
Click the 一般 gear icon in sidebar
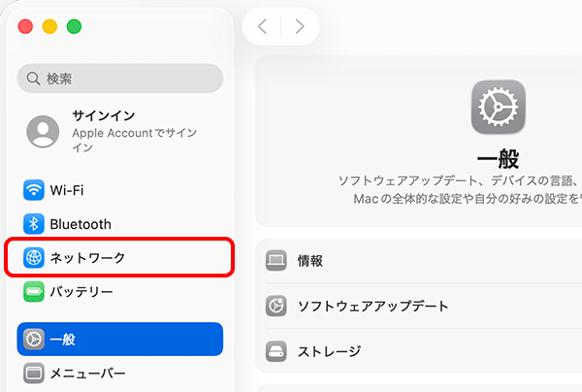(x=35, y=340)
